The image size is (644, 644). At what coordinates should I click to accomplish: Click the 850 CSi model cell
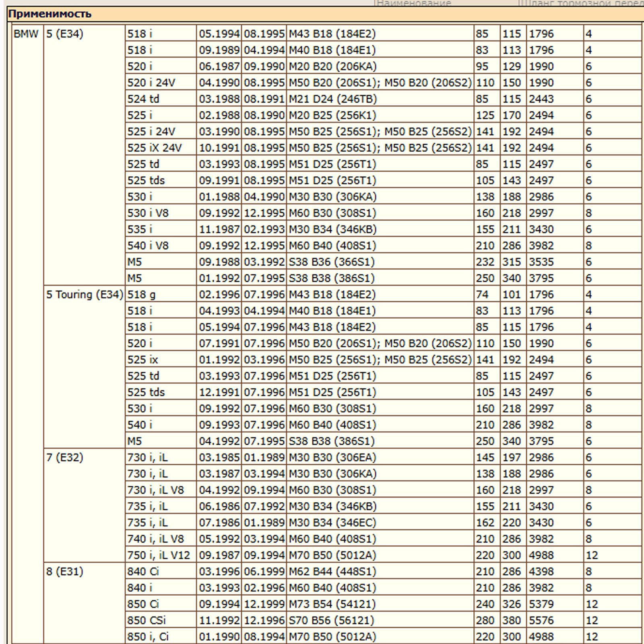147,621
